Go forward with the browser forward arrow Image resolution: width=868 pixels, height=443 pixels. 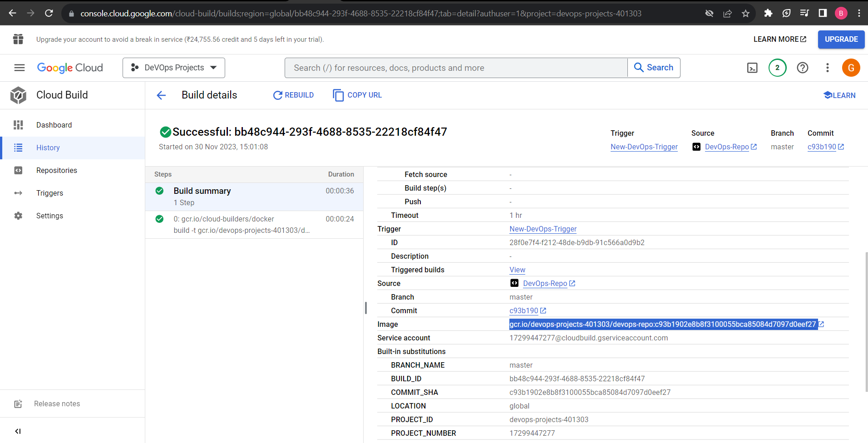click(x=30, y=13)
